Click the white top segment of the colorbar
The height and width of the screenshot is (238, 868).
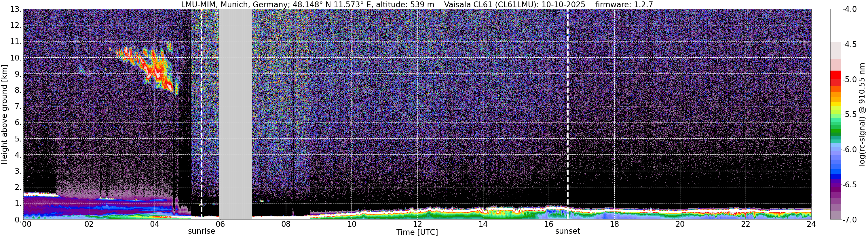coord(836,25)
